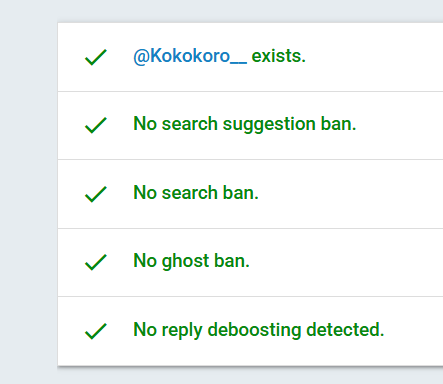Click empty space right of "No ghost ban."

point(347,262)
